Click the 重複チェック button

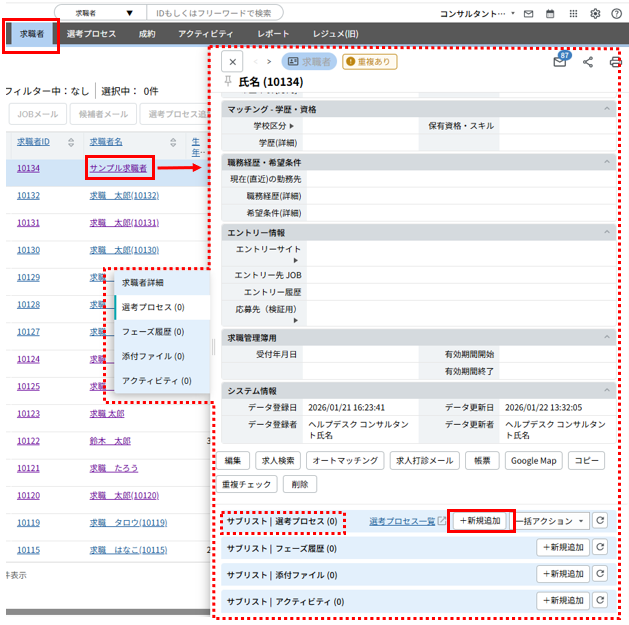248,484
